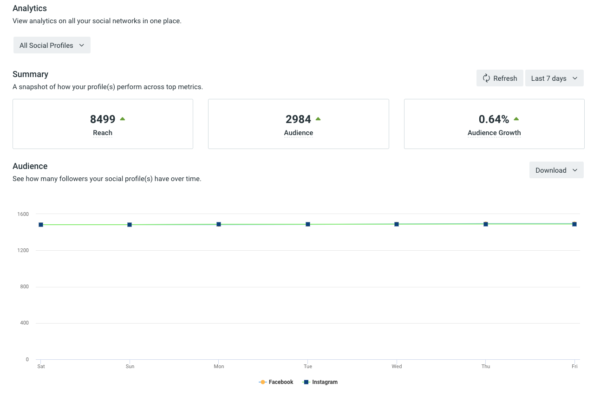Click the 1600 y-axis label
The width and height of the screenshot is (600, 396).
click(x=23, y=214)
